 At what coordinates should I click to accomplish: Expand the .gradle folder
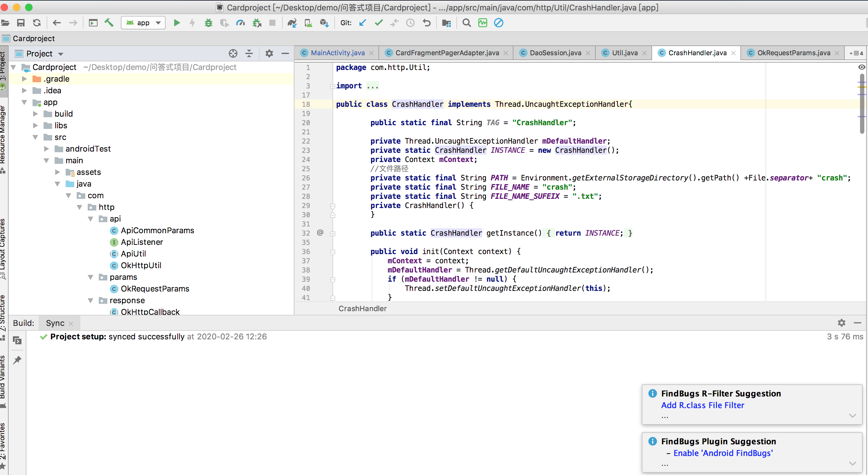pyautogui.click(x=24, y=79)
